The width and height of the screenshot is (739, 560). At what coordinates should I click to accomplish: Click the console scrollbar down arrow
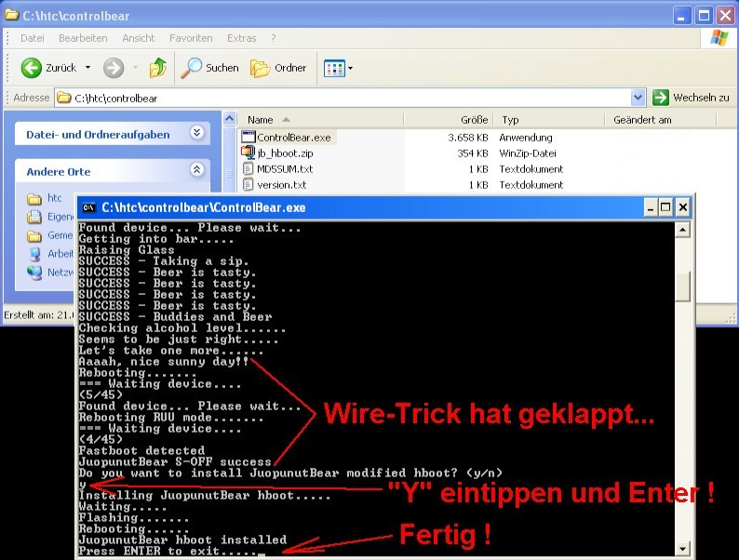pos(682,549)
